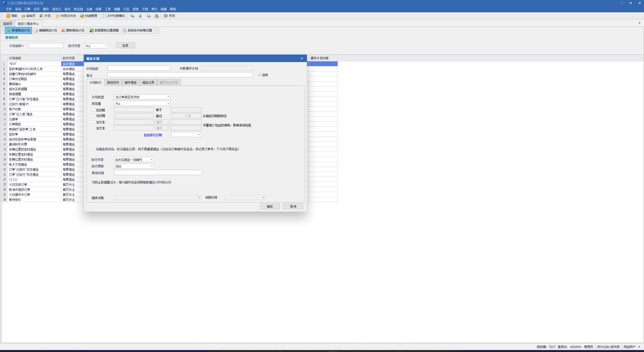Open the 供应链 menu
644x352 pixels.
tap(78, 9)
